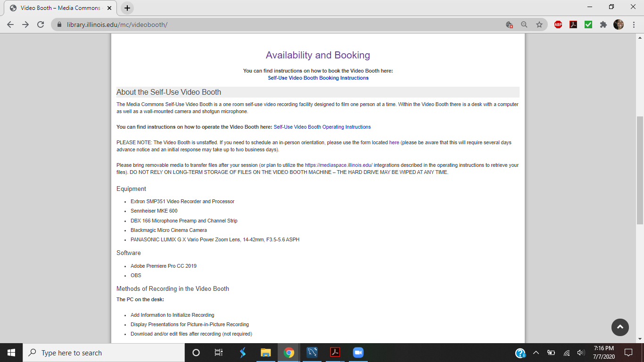Click "Extron SMP351 Video Recorder and Processor"
The image size is (644, 362).
(x=182, y=201)
